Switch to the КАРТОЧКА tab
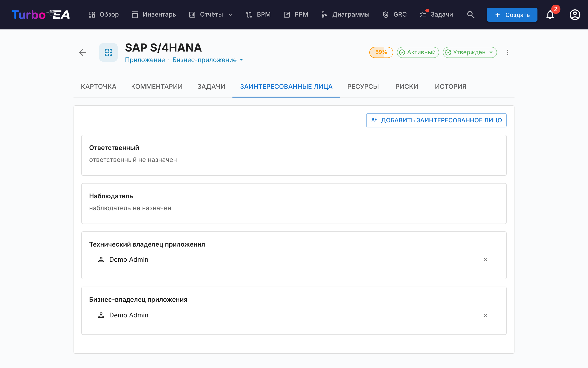The image size is (588, 368). (x=98, y=87)
